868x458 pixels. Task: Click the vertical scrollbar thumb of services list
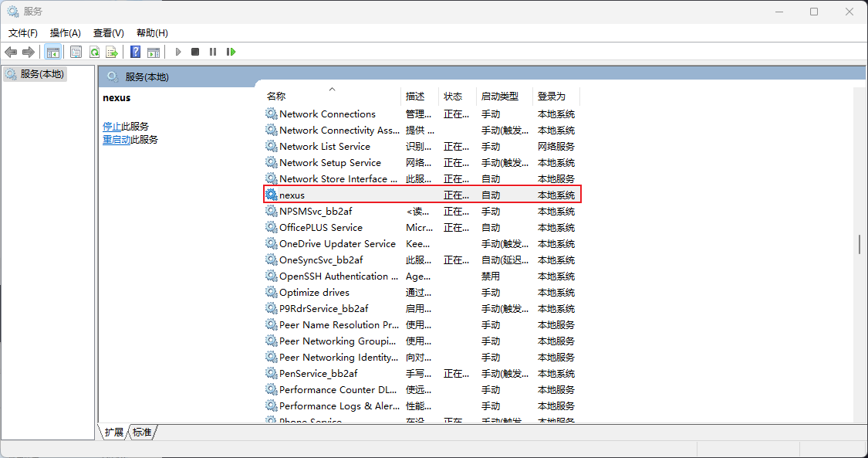pyautogui.click(x=860, y=244)
